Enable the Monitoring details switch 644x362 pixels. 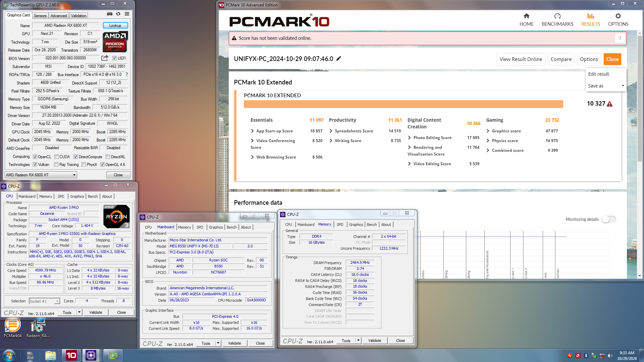point(609,219)
